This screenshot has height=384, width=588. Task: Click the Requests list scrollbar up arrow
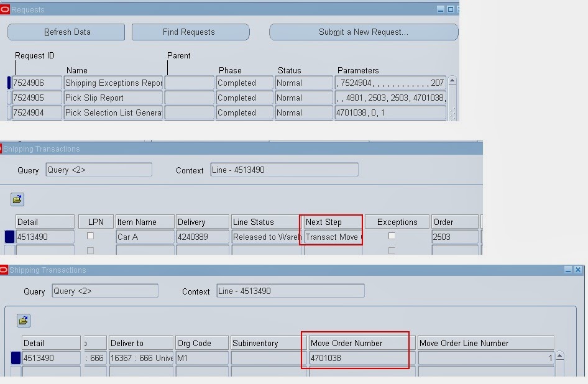(452, 81)
